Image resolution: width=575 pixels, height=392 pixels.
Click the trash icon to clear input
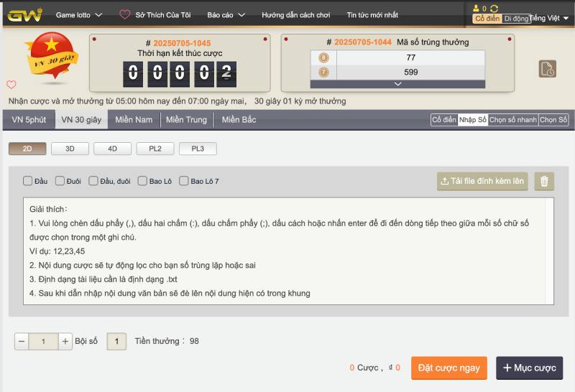[x=544, y=182]
